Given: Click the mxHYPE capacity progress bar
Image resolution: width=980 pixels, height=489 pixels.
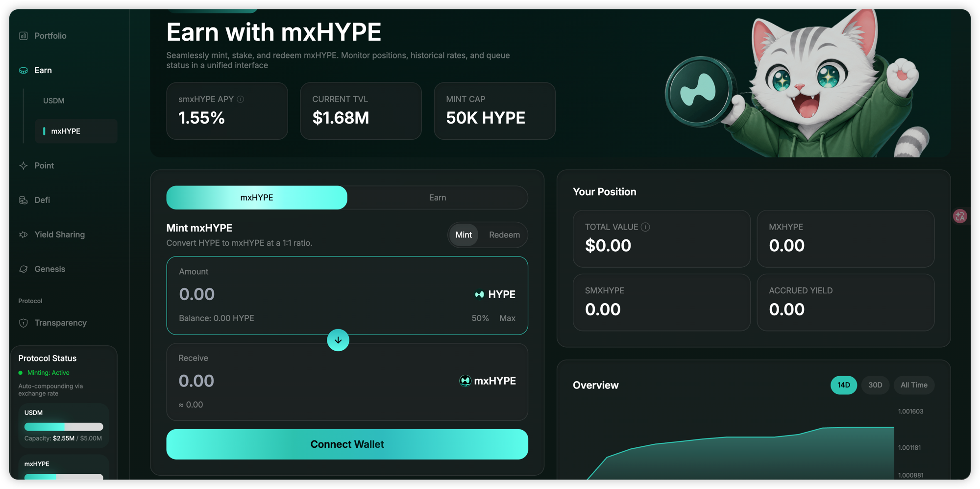Looking at the screenshot, I should point(64,477).
